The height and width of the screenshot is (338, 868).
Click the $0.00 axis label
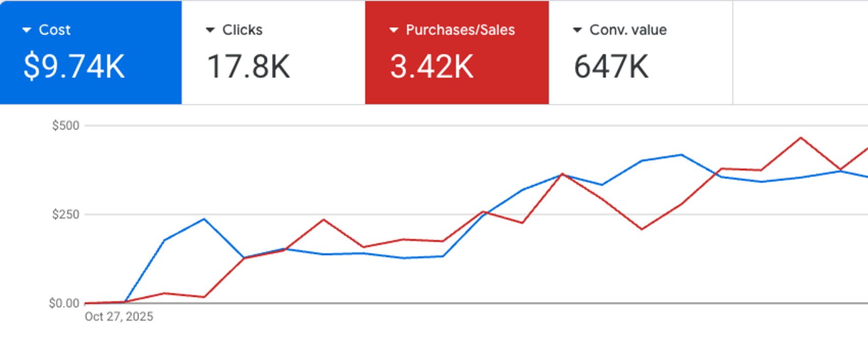pos(64,303)
